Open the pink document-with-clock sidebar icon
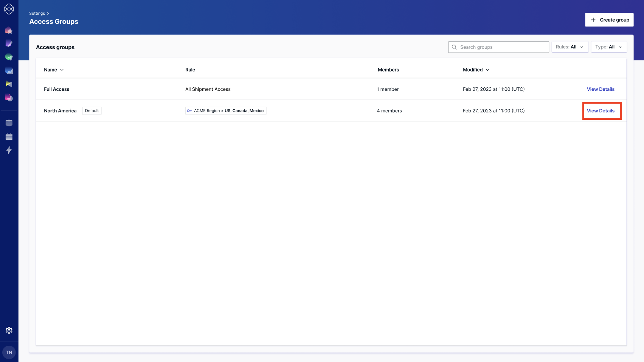The height and width of the screenshot is (362, 644). [x=9, y=98]
